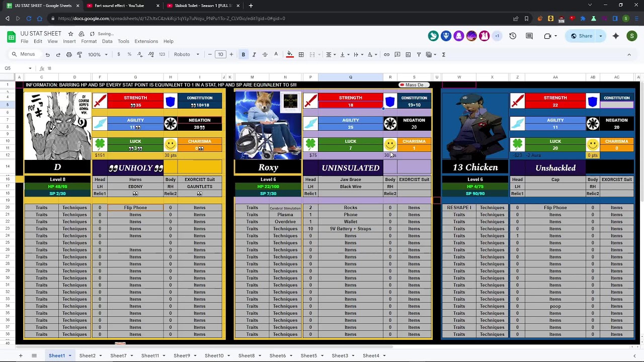Bookmark this page
644x362 pixels.
tap(526, 19)
